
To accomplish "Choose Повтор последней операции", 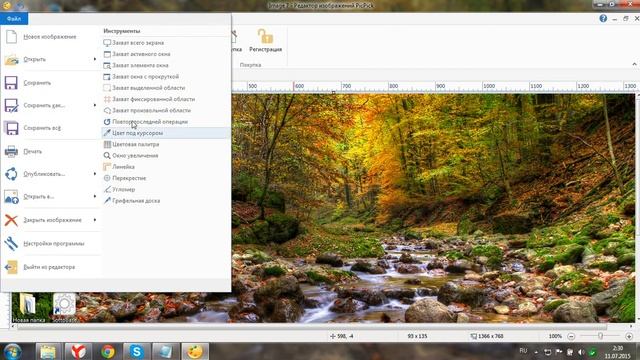I will 165,122.
